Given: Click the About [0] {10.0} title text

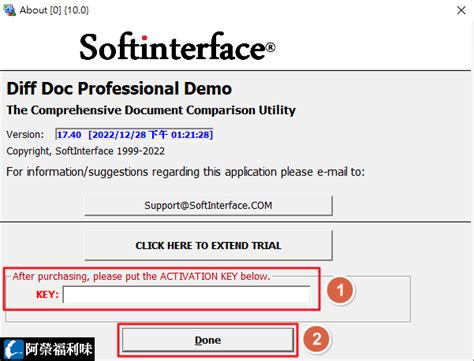Looking at the screenshot, I should (54, 10).
